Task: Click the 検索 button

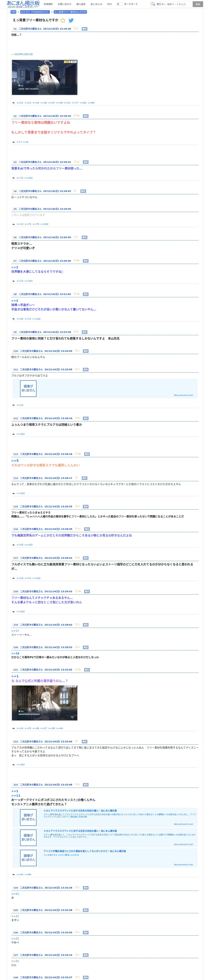Action: [198, 4]
